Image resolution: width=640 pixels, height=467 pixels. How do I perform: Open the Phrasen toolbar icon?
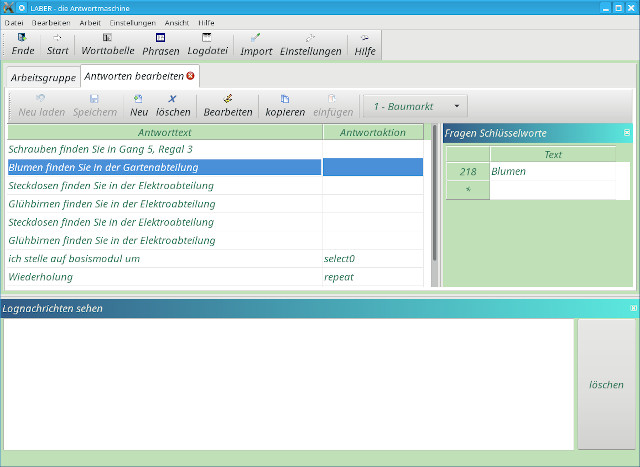pyautogui.click(x=160, y=44)
